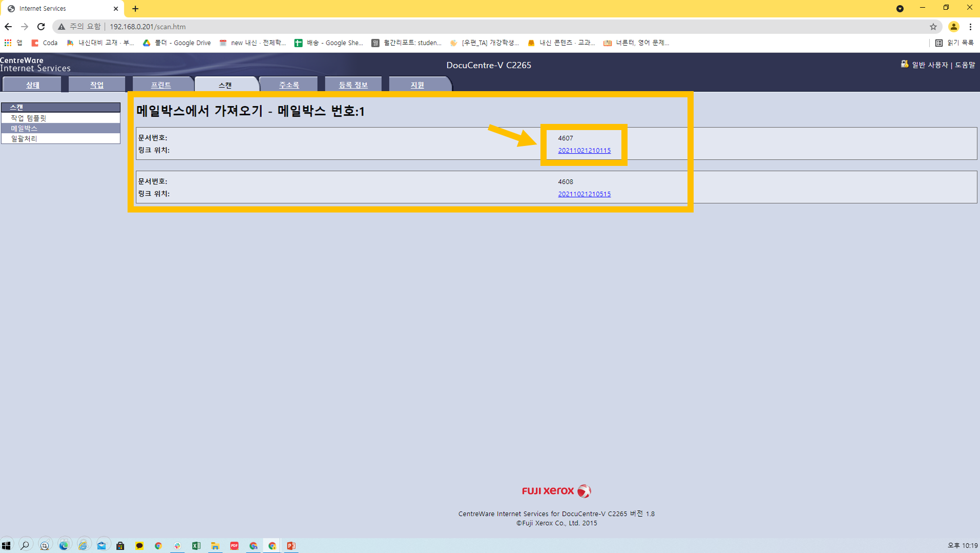980x553 pixels.
Task: Click the not-secure warning icon in address bar
Action: point(61,27)
